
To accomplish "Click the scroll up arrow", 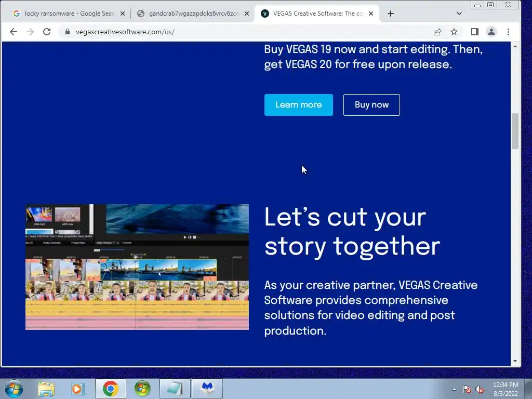I will coord(515,46).
